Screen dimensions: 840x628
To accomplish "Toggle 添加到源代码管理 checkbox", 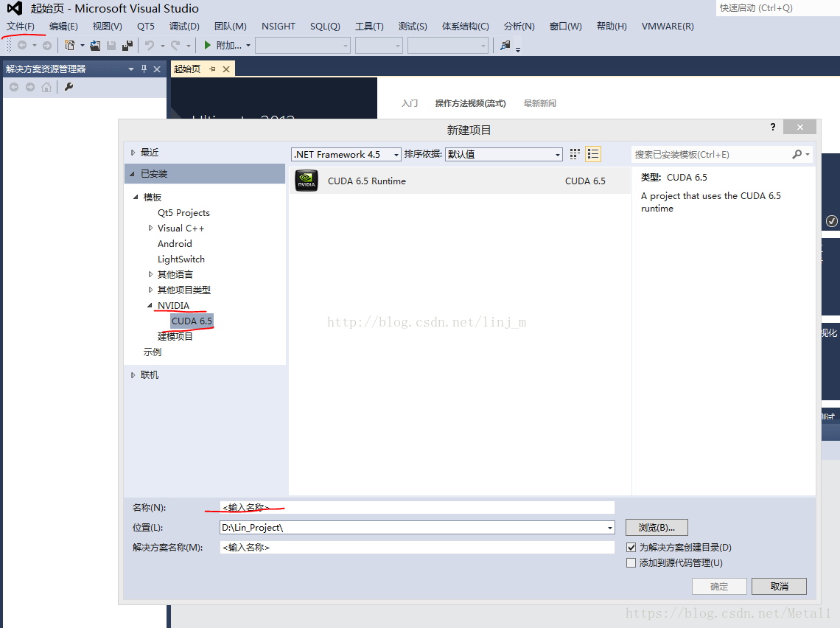I will click(x=631, y=562).
